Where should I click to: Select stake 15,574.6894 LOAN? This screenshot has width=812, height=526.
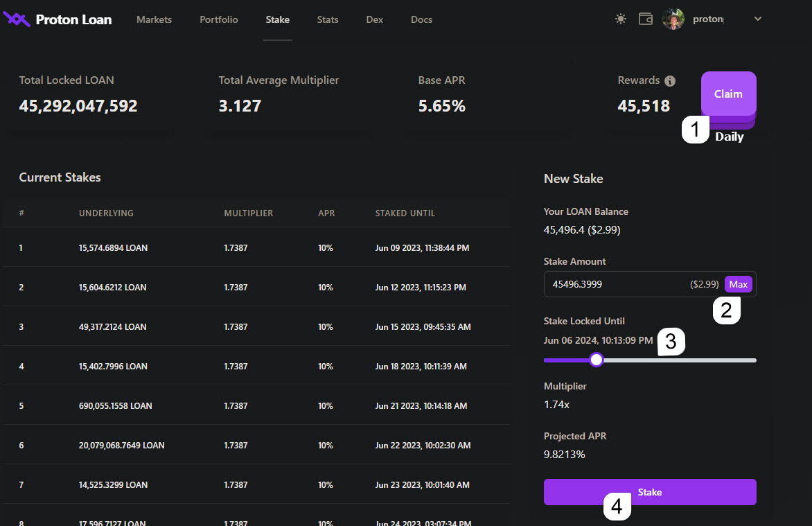[x=113, y=247]
